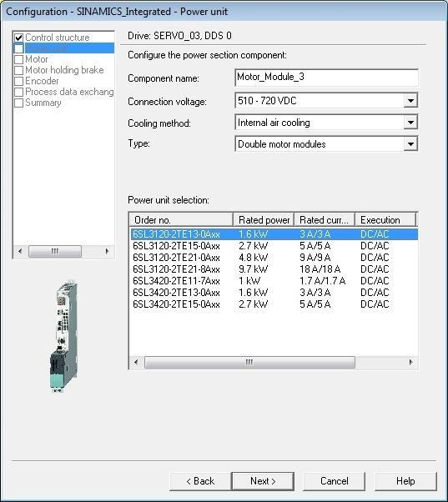448x502 pixels.
Task: Select order no. 6SL3120-2TE15-0Axx row
Action: click(274, 246)
